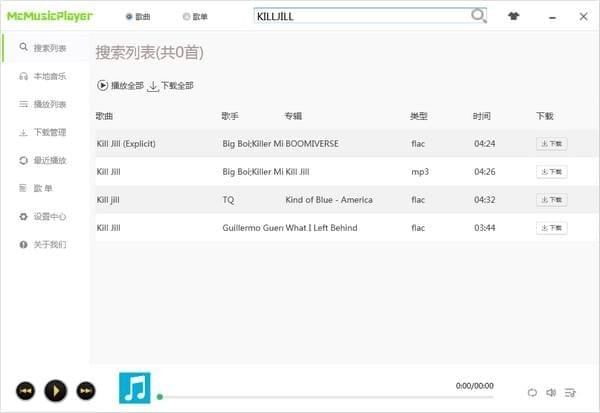The height and width of the screenshot is (413, 600).
Task: Open 本地音乐 in the sidebar
Action: coord(43,76)
